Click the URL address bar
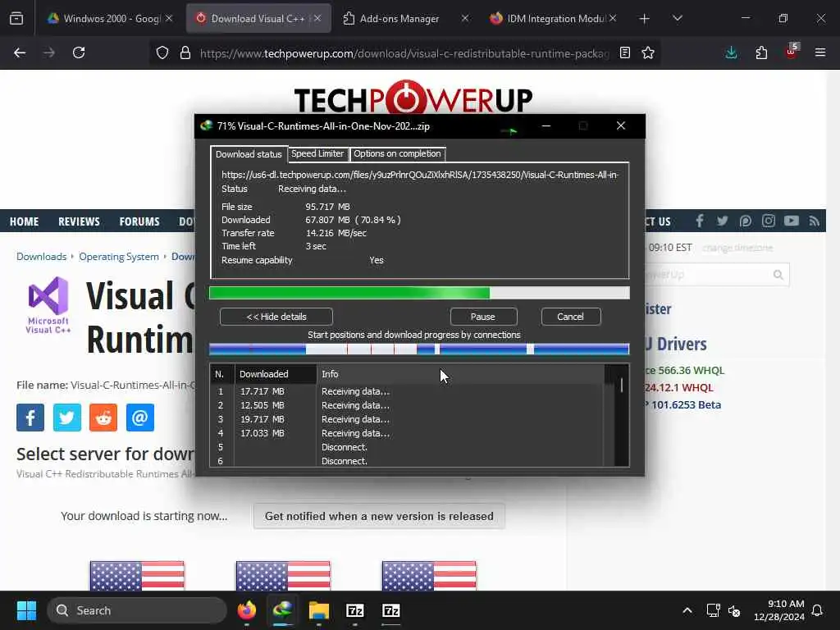 (x=404, y=53)
